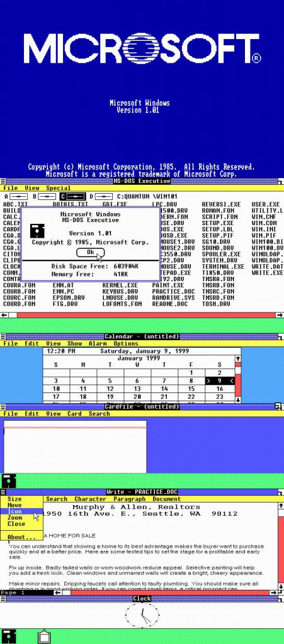Image resolution: width=284 pixels, height=644 pixels.
Task: Select WIN.INI in file list
Action: coord(264,229)
